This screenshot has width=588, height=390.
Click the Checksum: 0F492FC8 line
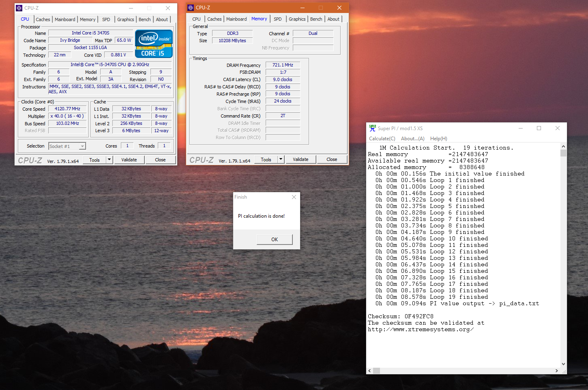401,316
